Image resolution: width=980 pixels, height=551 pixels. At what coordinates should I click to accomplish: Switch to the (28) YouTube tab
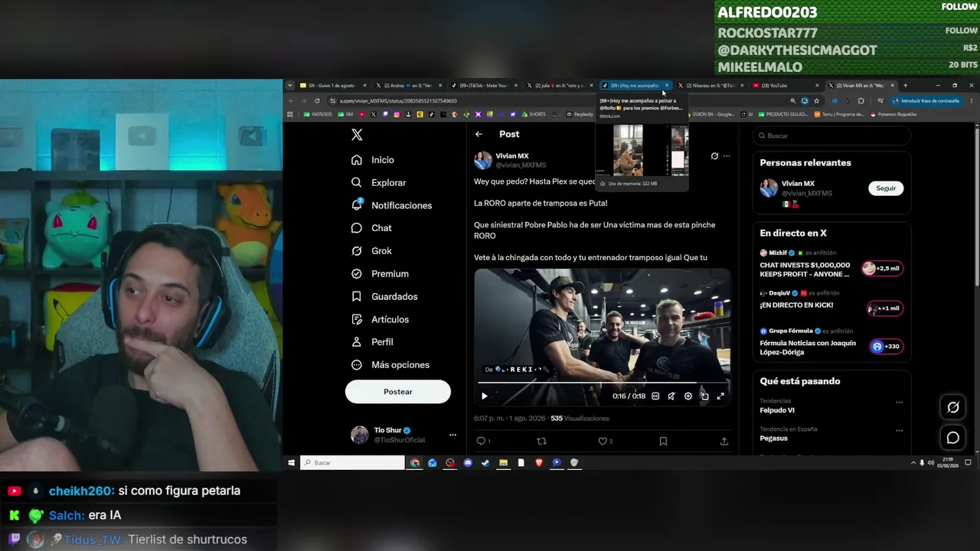click(x=786, y=86)
